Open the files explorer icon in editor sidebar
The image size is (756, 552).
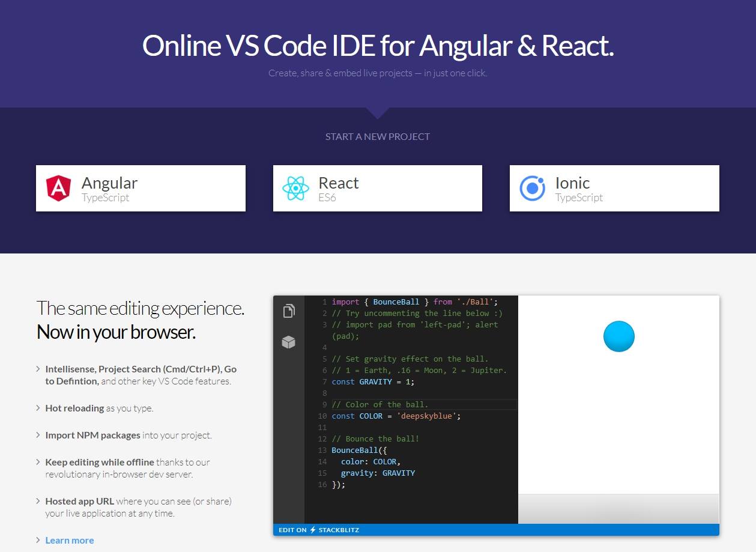click(289, 311)
